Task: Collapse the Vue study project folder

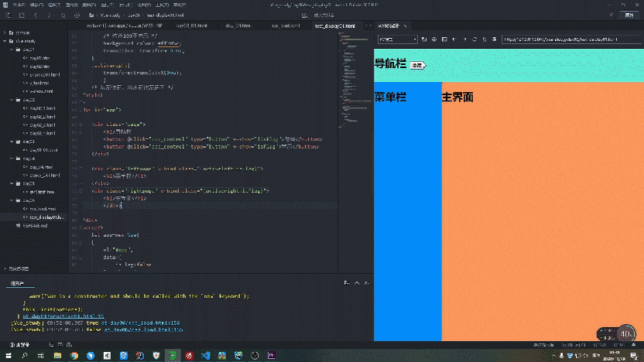Action: (5, 41)
